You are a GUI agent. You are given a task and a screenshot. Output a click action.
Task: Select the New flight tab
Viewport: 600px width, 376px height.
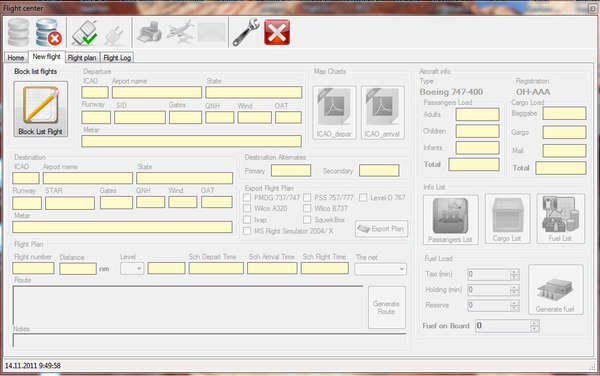click(x=47, y=57)
